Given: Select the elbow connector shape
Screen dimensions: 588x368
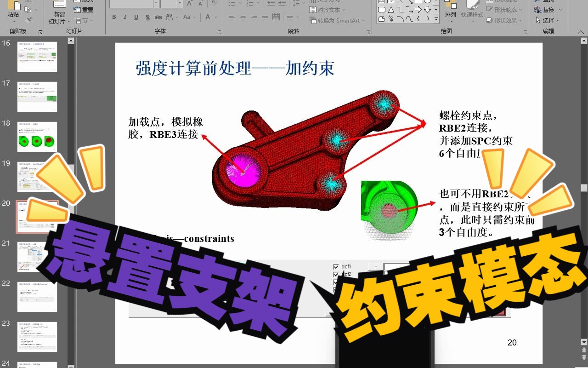Looking at the screenshot, I should (400, 10).
